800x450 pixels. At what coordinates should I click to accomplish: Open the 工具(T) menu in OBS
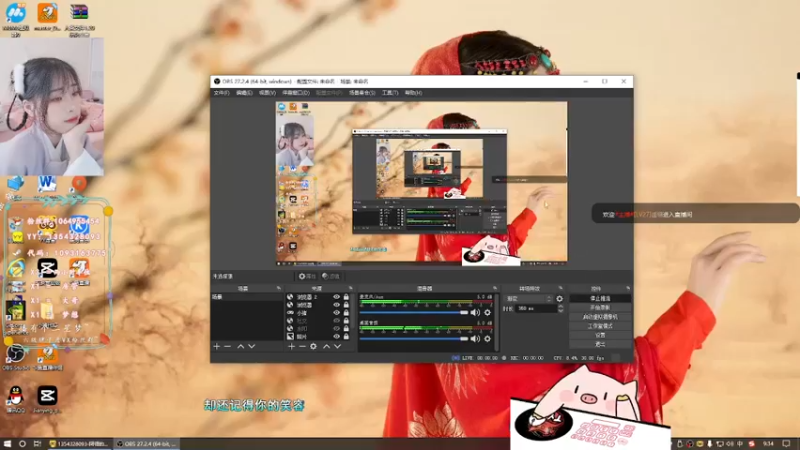click(x=390, y=93)
